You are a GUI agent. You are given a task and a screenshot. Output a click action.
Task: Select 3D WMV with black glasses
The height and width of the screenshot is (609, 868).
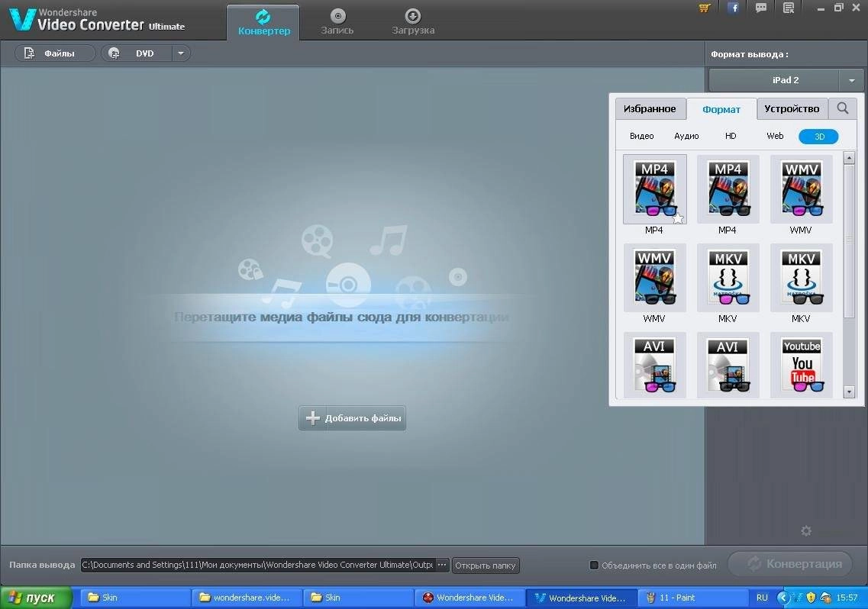[654, 279]
